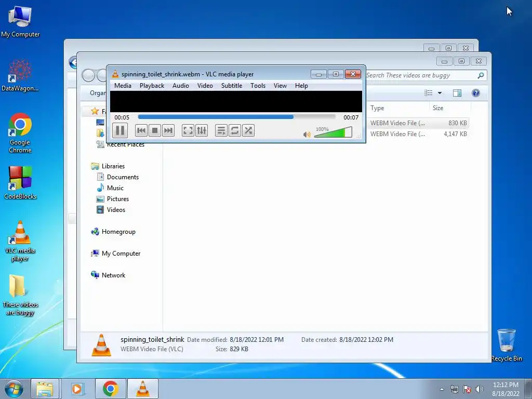Viewport: 532px width, 399px height.
Task: Toggle the VLC playlist view
Action: 221,130
